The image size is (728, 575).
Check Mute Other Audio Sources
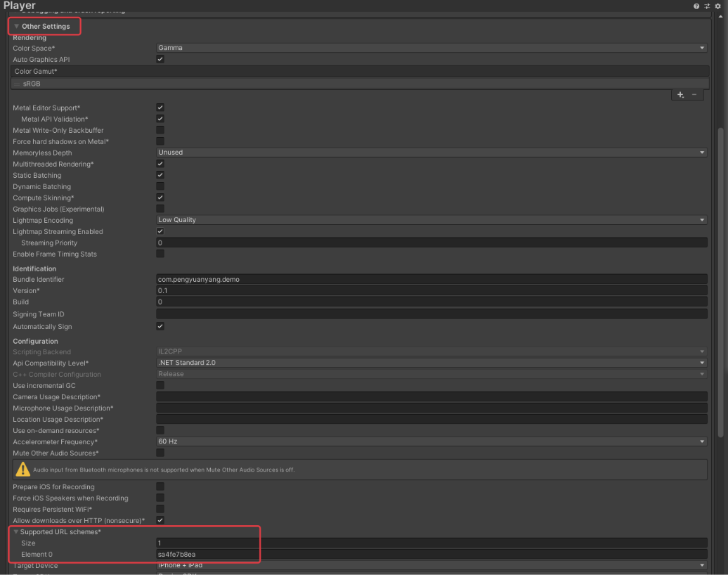click(160, 453)
